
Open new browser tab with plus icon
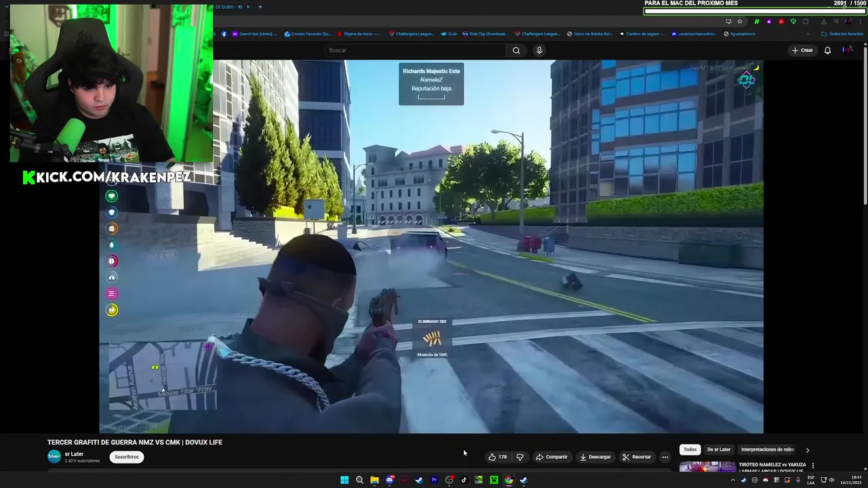(x=260, y=7)
